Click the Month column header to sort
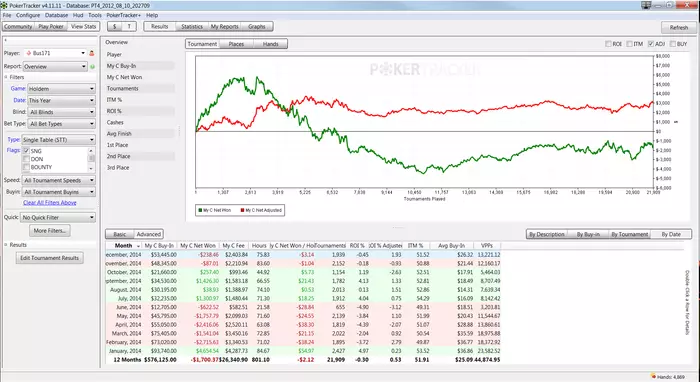 (124, 245)
